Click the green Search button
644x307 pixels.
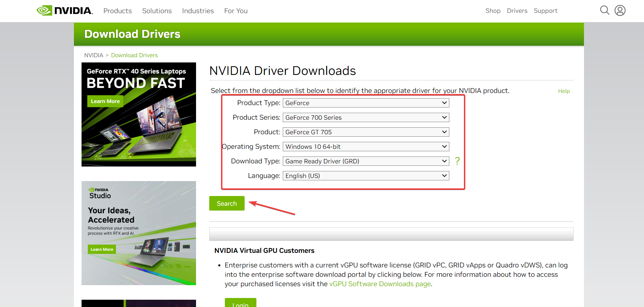[227, 203]
